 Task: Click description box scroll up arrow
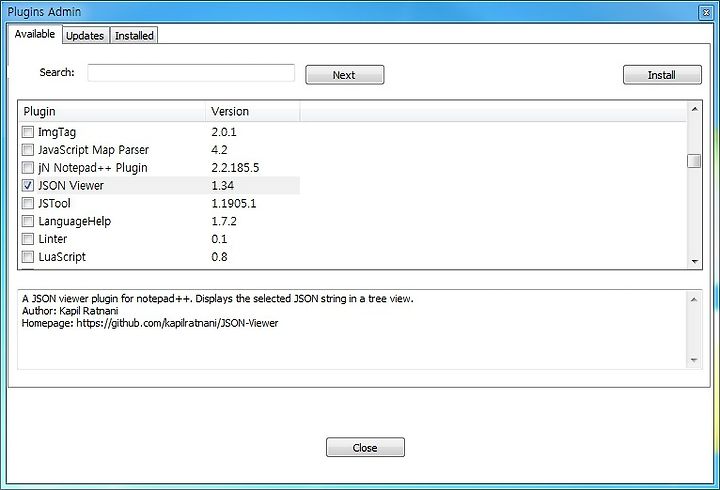coord(694,299)
